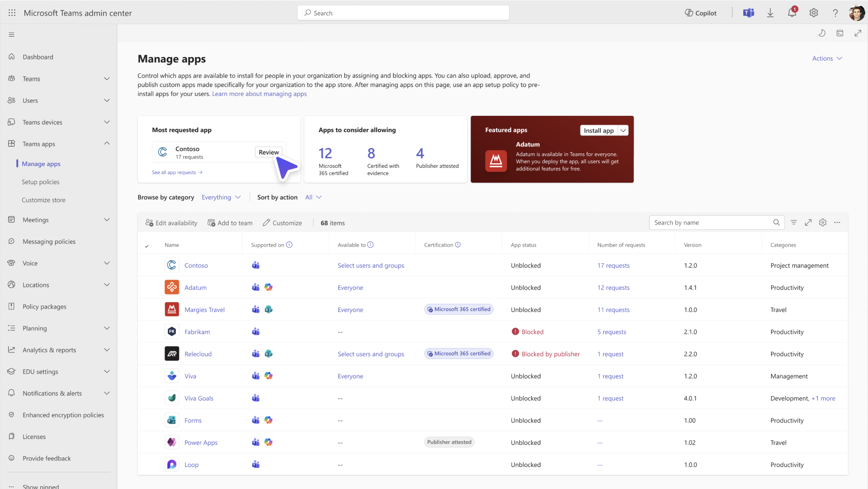868x489 pixels.
Task: Open help question mark icon
Action: (835, 13)
